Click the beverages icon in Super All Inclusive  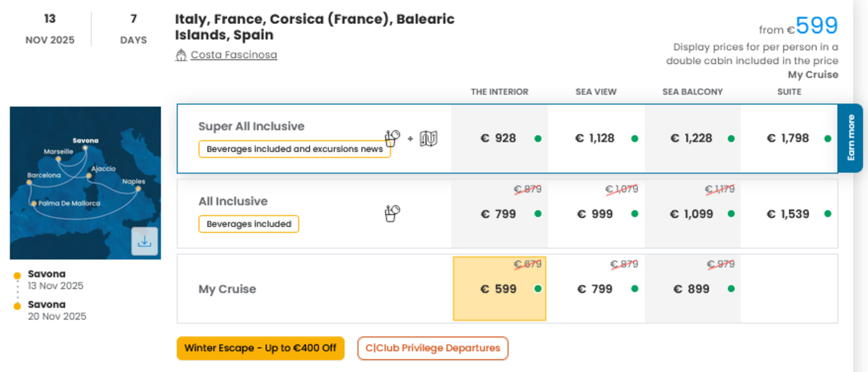392,138
